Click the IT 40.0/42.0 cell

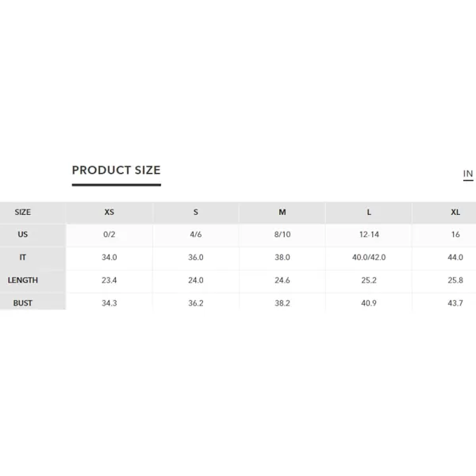(369, 257)
